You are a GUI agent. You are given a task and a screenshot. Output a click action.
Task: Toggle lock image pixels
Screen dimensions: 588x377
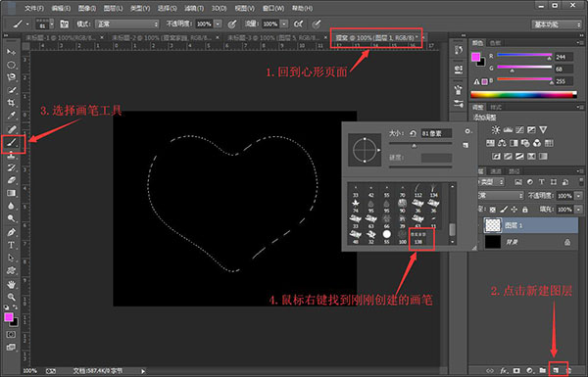504,210
